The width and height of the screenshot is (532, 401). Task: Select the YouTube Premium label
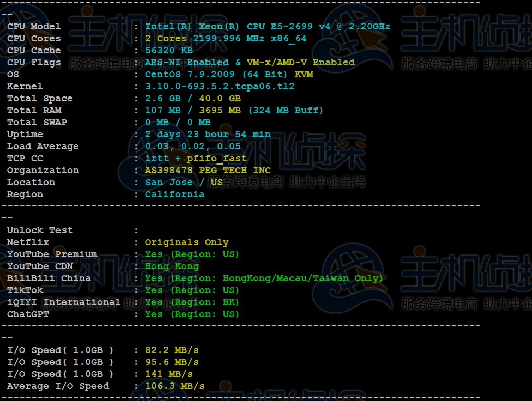click(52, 254)
